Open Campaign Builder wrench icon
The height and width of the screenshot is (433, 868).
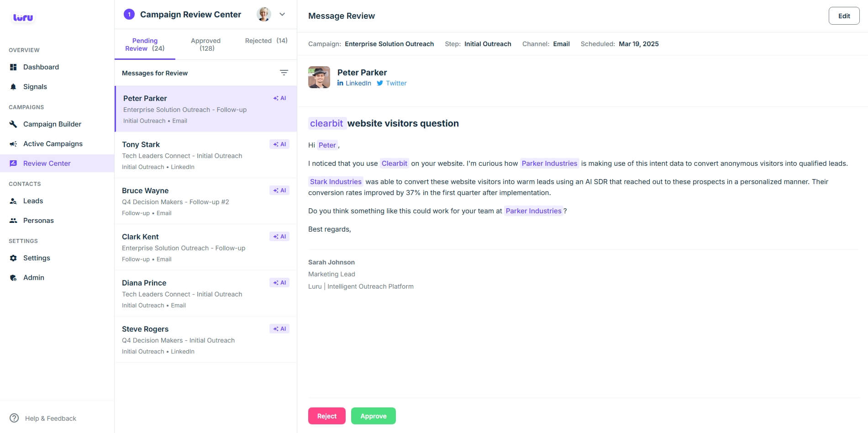click(x=13, y=124)
